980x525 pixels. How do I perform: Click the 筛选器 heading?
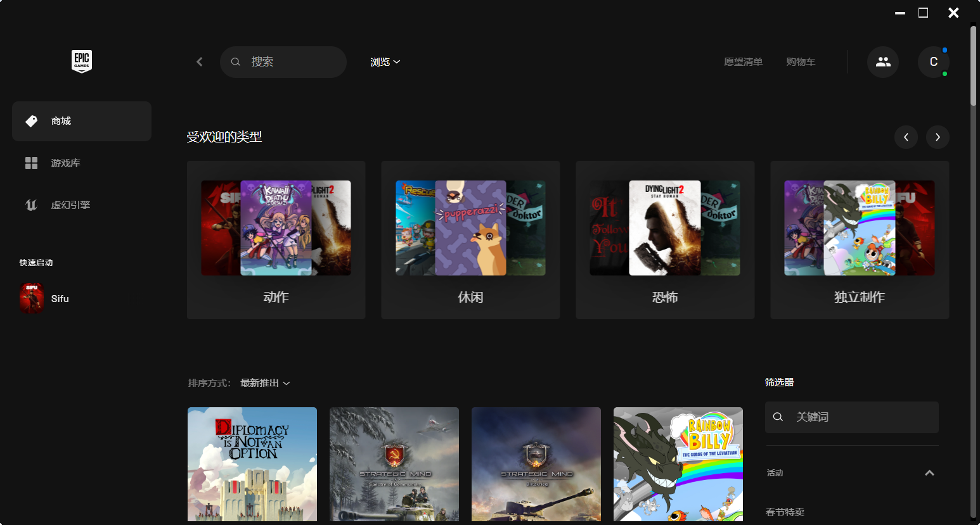tap(779, 383)
